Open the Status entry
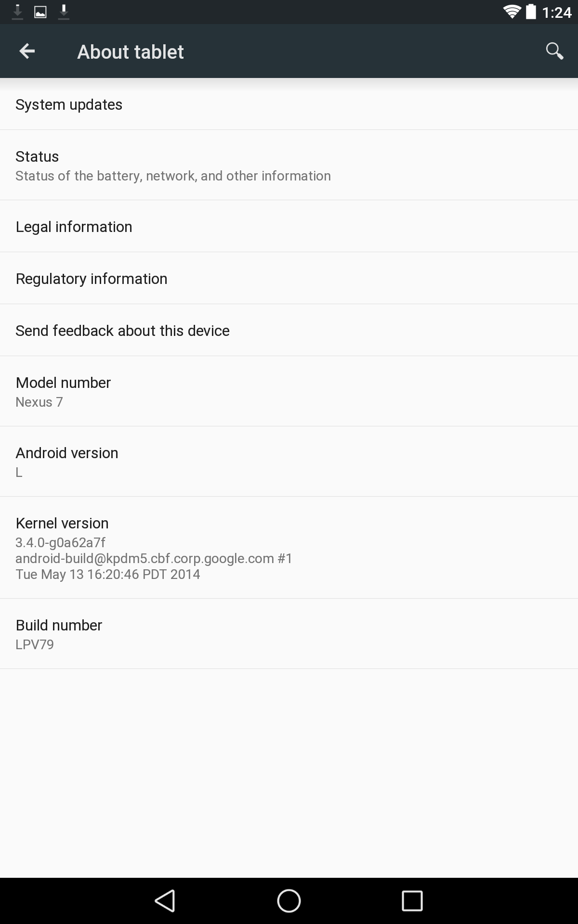This screenshot has width=578, height=924. [x=289, y=165]
